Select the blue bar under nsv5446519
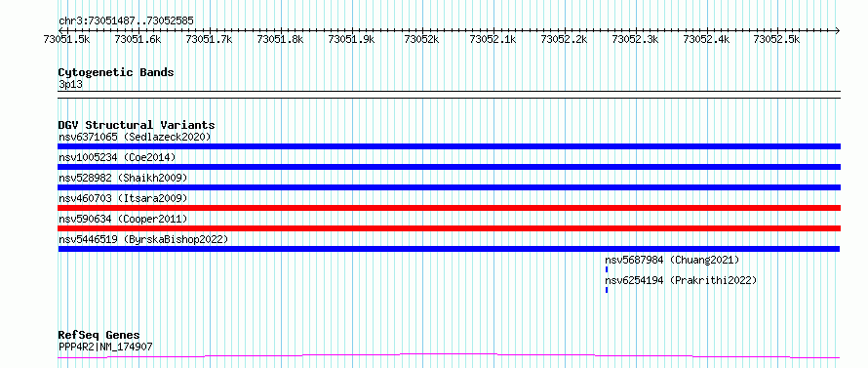Viewport: 868px width, 368px height. (x=449, y=249)
